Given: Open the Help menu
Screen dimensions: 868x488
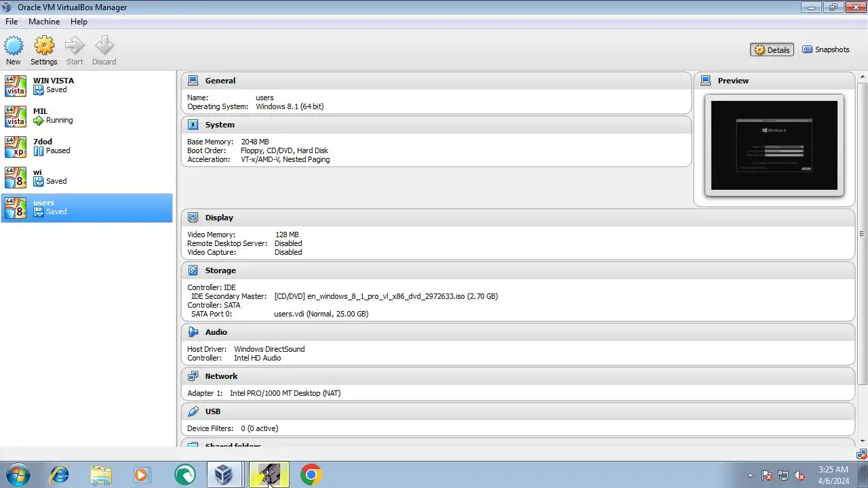Looking at the screenshot, I should pyautogui.click(x=79, y=22).
